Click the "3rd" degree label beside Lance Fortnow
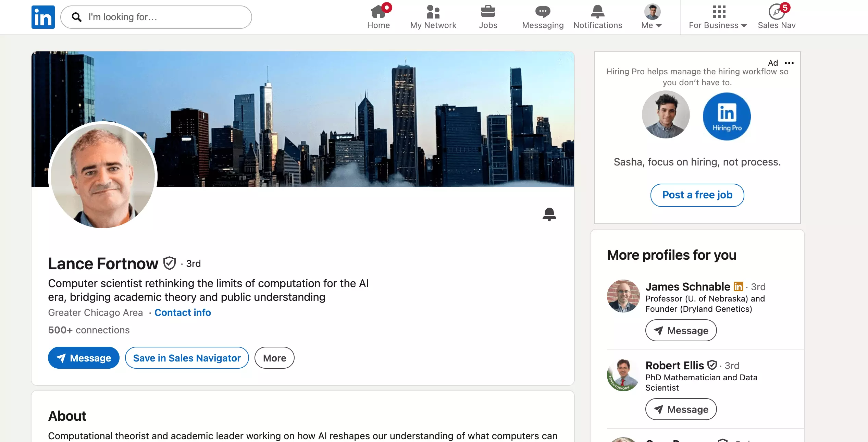Viewport: 868px width, 442px height. tap(194, 263)
